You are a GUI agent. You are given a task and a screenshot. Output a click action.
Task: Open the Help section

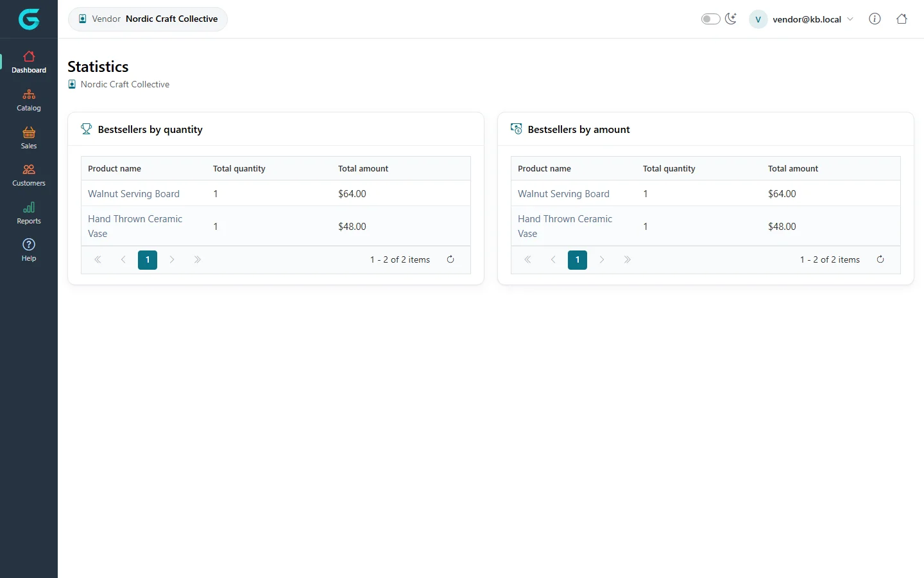click(x=29, y=250)
